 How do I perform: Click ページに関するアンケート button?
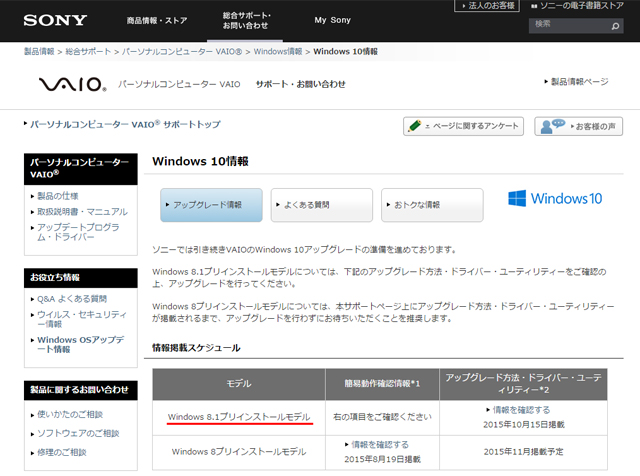[x=463, y=126]
